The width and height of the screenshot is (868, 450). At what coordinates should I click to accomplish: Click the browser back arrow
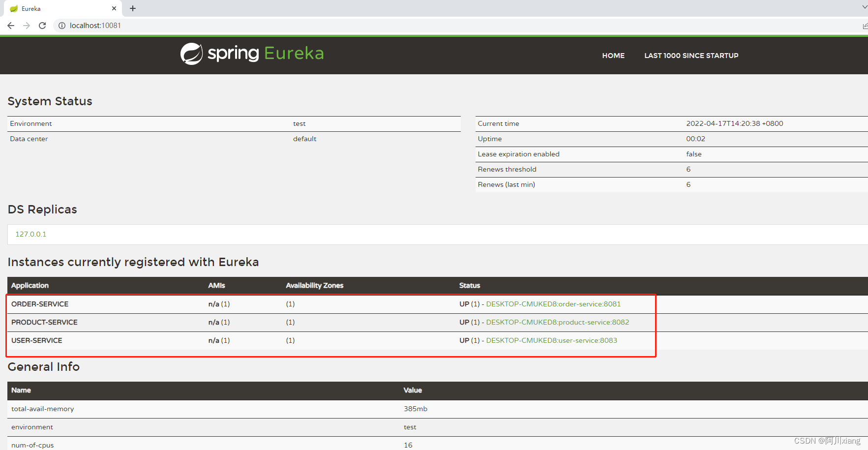click(x=11, y=26)
